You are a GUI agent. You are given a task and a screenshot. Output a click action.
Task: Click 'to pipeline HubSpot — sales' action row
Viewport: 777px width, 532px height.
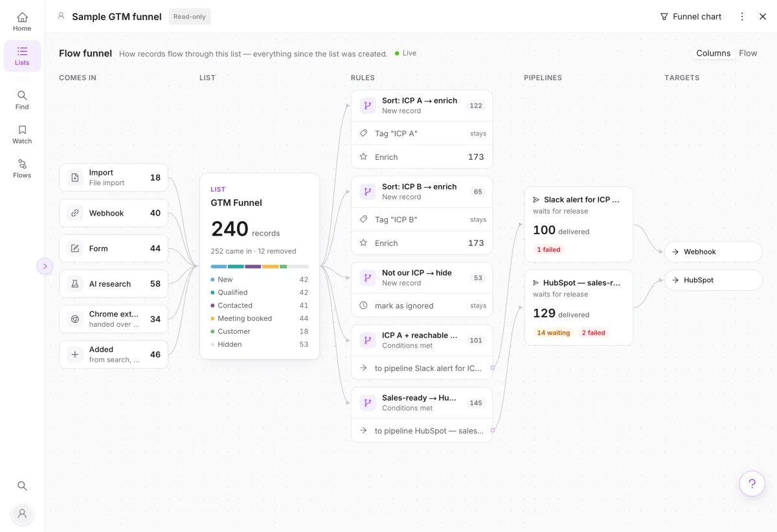[422, 430]
